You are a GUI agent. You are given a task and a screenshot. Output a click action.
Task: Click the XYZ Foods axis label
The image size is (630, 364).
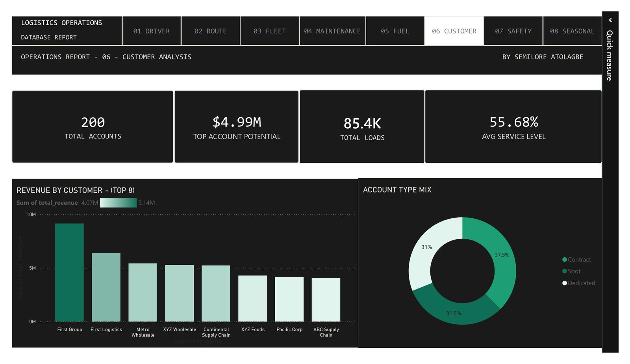pyautogui.click(x=253, y=329)
